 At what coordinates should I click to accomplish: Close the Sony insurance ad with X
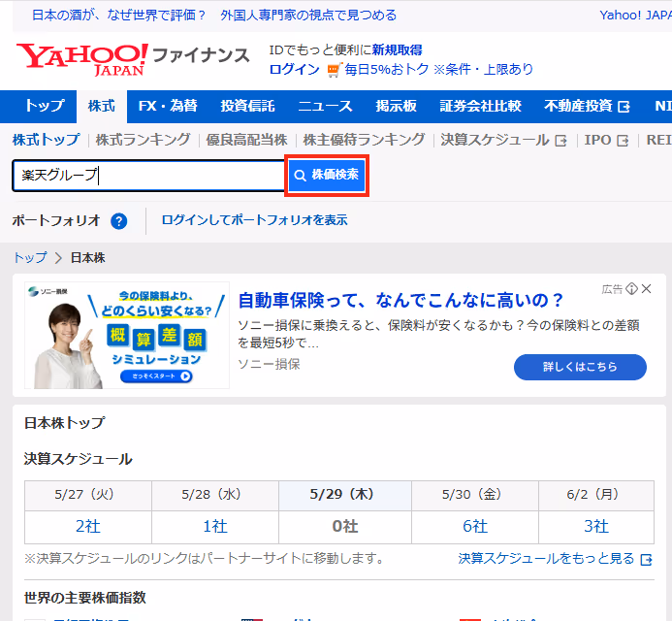point(646,289)
